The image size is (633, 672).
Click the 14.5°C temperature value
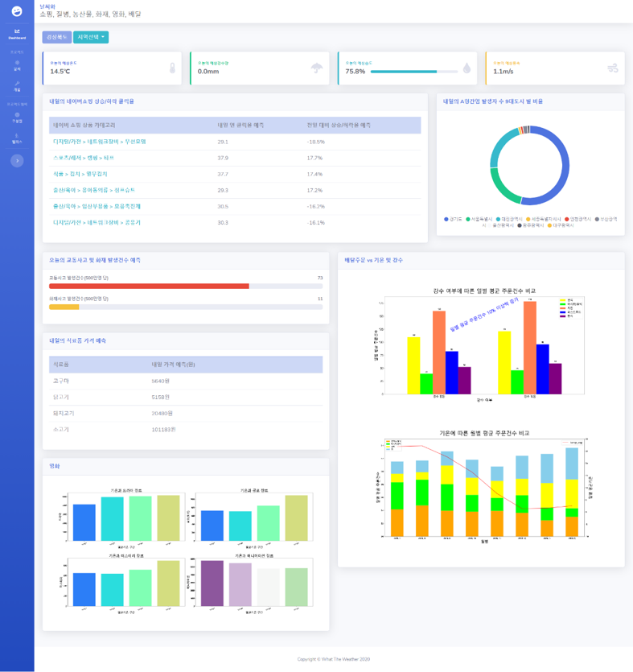[60, 71]
